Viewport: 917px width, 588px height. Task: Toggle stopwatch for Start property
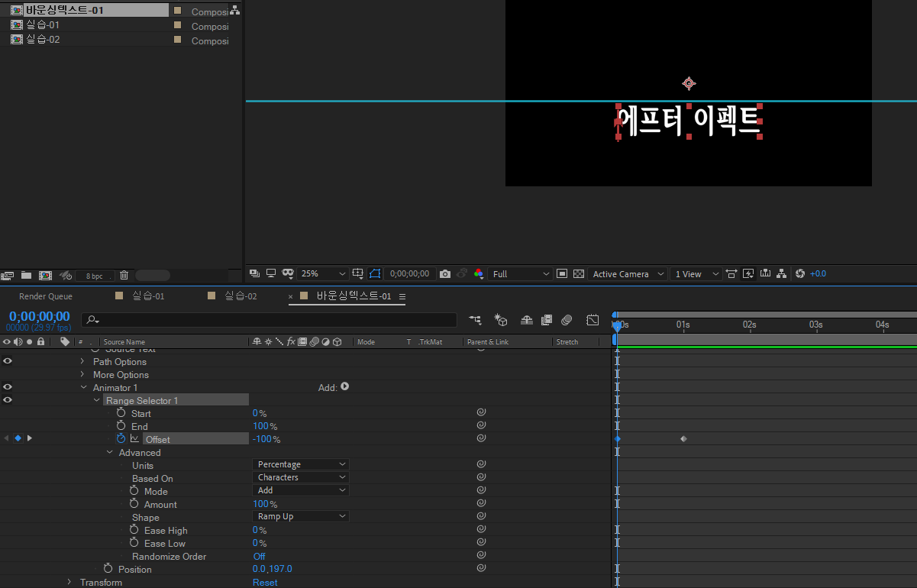[x=121, y=413]
